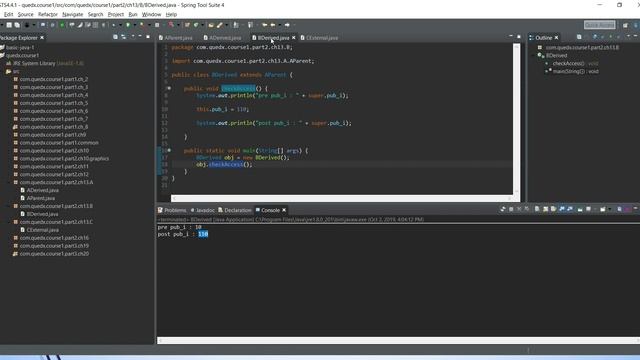This screenshot has height=360, width=640.
Task: Clear the Console output
Action: point(537,209)
